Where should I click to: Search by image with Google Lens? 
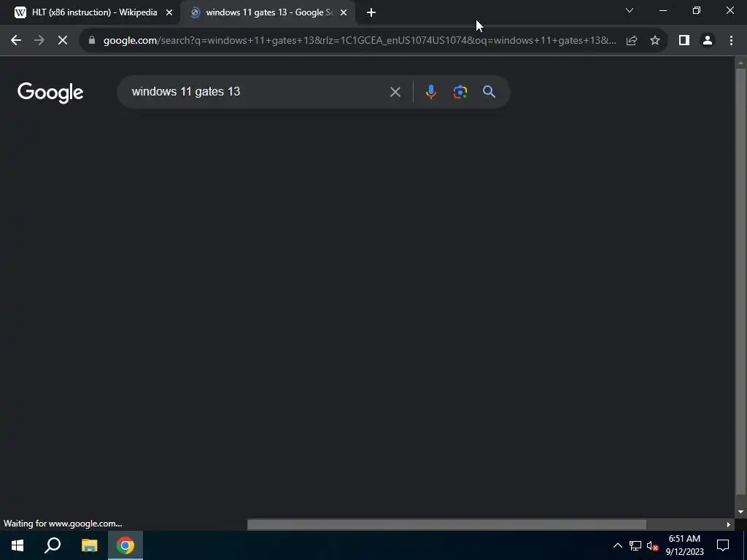(460, 92)
